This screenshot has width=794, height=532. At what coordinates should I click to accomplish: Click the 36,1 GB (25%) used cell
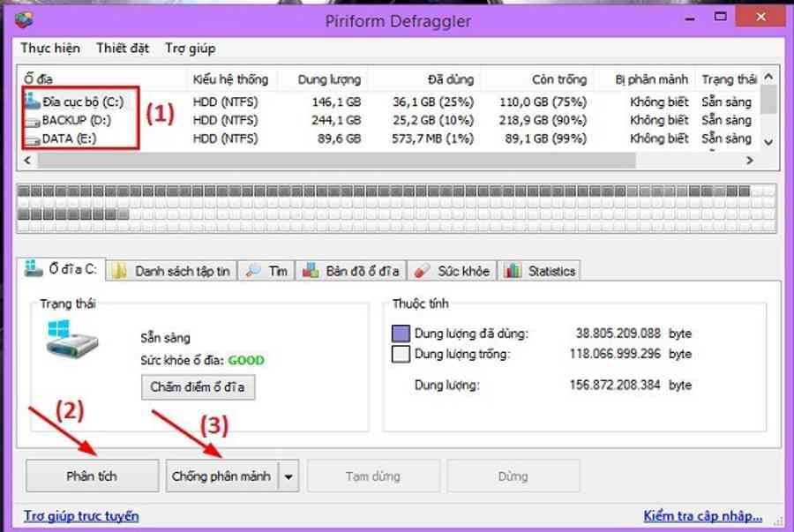pos(433,102)
